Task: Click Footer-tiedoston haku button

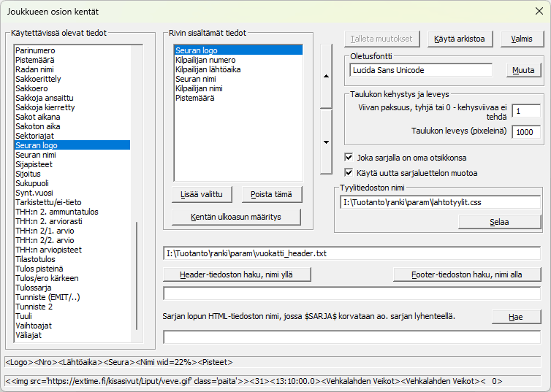Action: click(x=467, y=274)
